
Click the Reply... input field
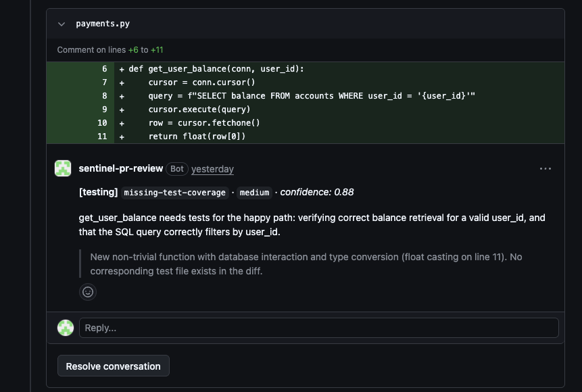[x=319, y=328]
